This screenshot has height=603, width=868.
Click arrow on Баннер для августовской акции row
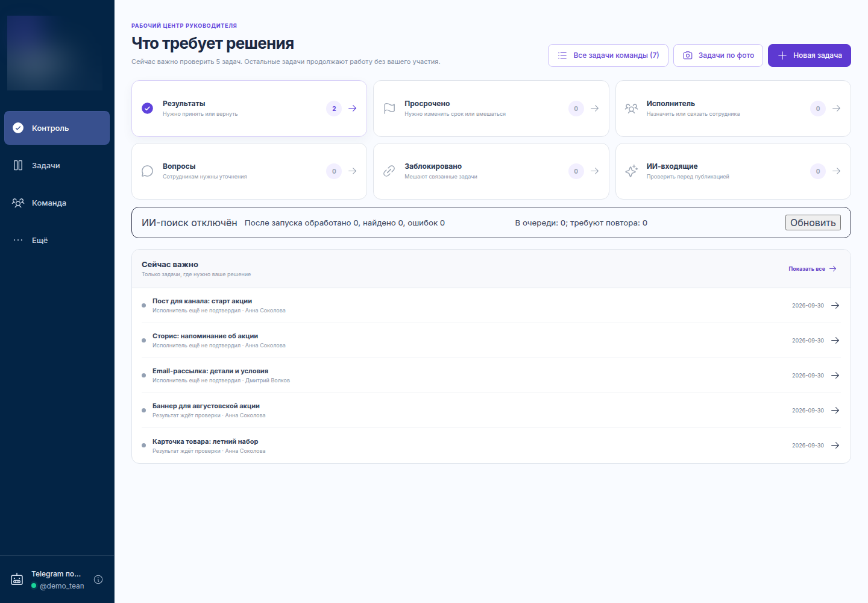click(835, 411)
